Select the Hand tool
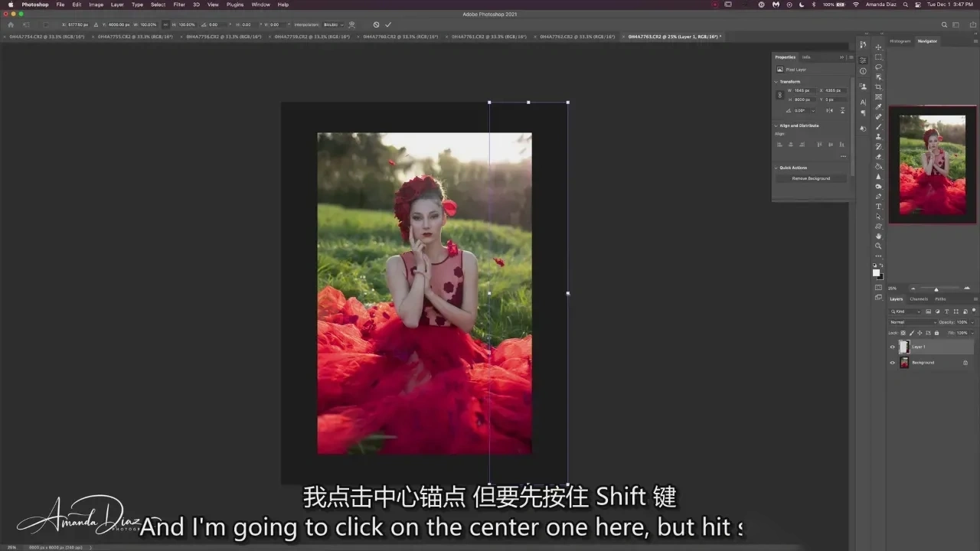The height and width of the screenshot is (551, 980). [x=878, y=236]
